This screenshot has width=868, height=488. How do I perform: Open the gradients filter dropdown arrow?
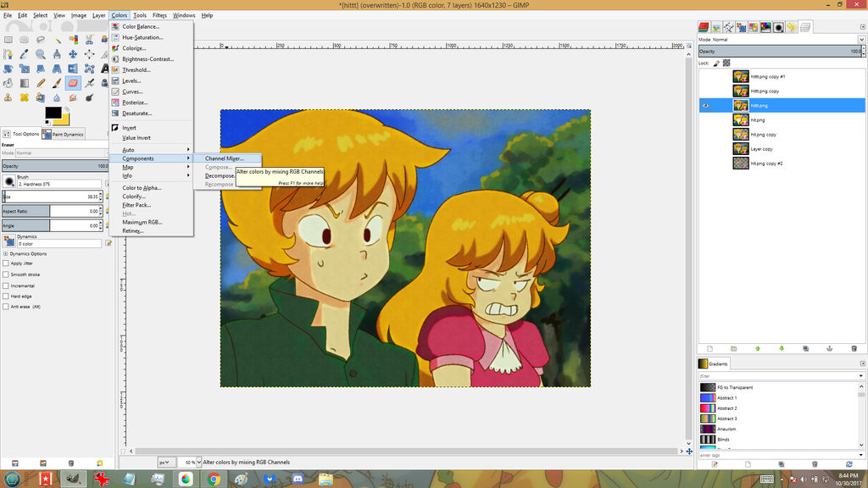(862, 375)
